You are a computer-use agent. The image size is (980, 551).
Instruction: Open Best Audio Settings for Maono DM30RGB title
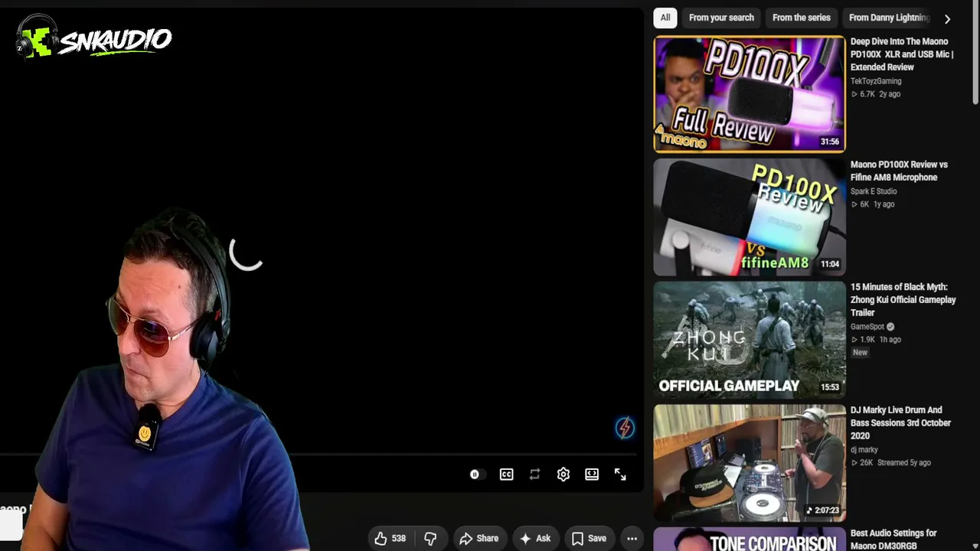click(893, 540)
